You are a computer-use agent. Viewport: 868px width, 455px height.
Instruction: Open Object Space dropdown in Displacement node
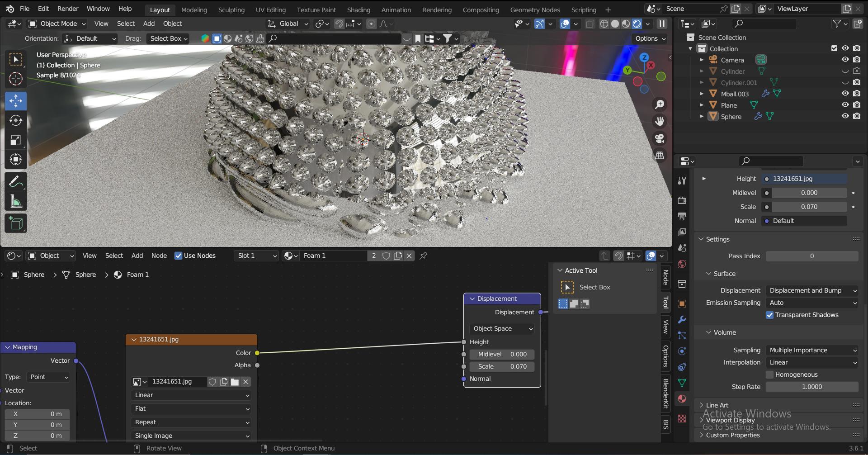[502, 328]
